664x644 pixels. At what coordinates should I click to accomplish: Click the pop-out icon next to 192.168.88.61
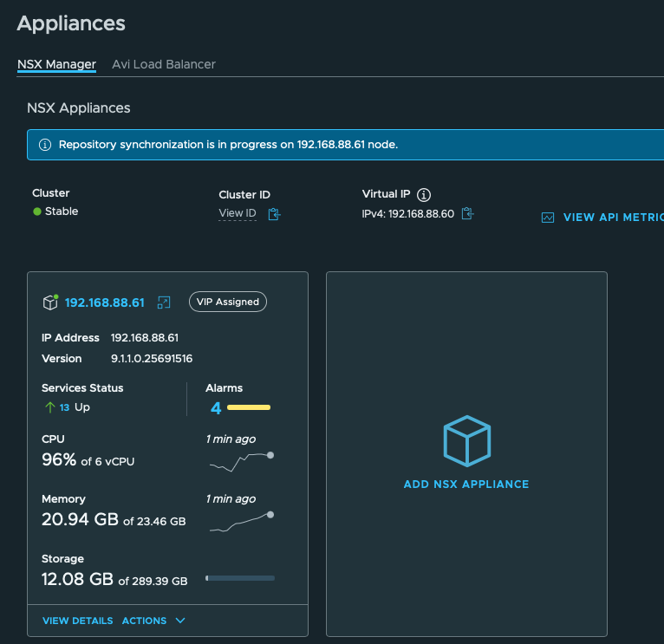tap(164, 302)
